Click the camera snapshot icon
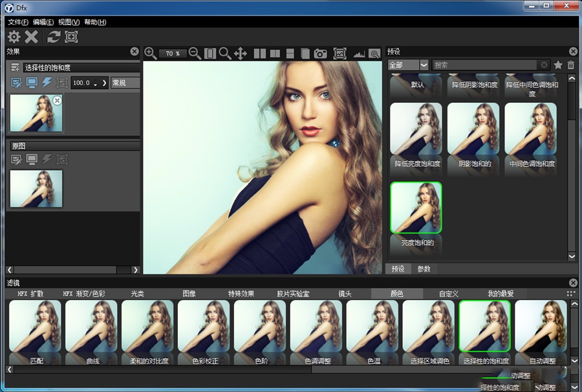582x392 pixels. pos(320,54)
